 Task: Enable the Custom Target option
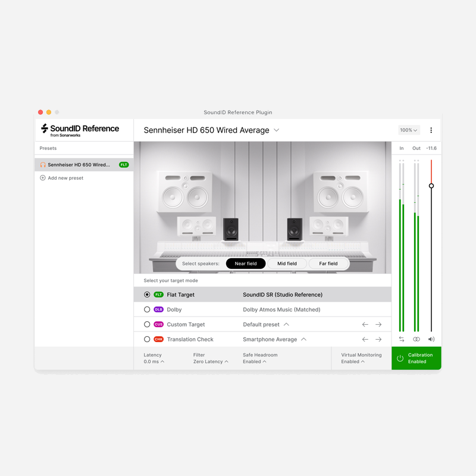point(146,324)
